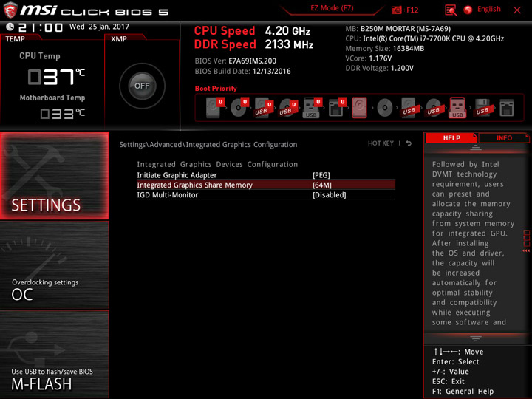The width and height of the screenshot is (532, 399).
Task: Go back using the return arrow icon
Action: pos(409,143)
